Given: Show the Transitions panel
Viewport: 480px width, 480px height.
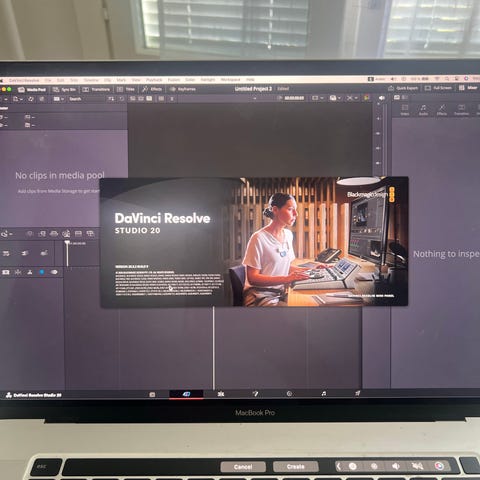Looking at the screenshot, I should tap(96, 89).
